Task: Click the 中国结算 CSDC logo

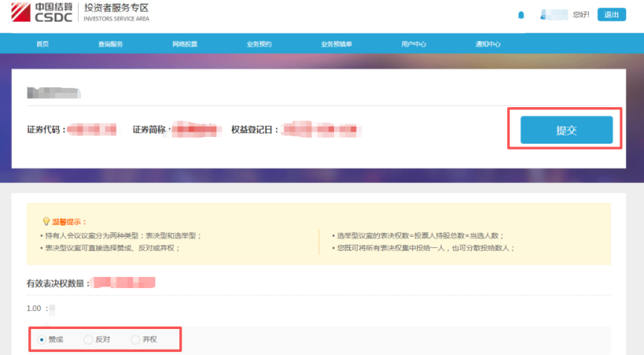Action: 42,13
